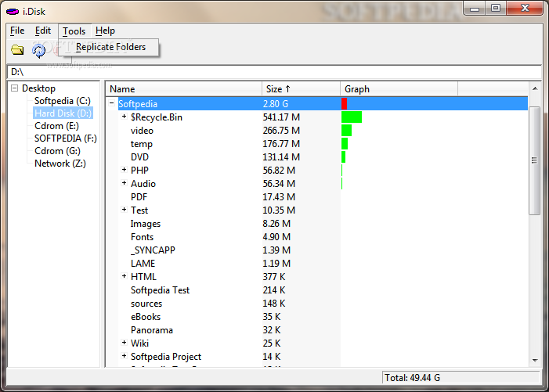Expand the Test folder
This screenshot has height=392, width=549.
tap(124, 210)
